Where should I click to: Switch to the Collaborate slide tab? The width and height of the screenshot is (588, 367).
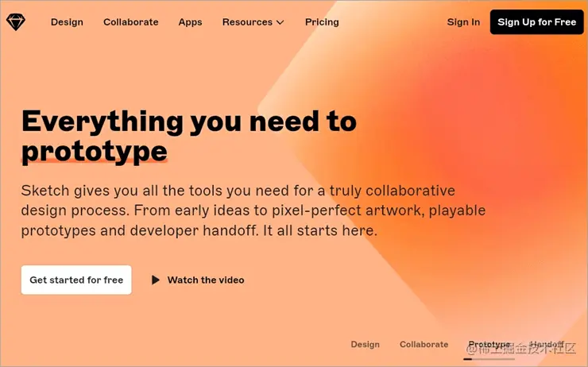pyautogui.click(x=424, y=344)
